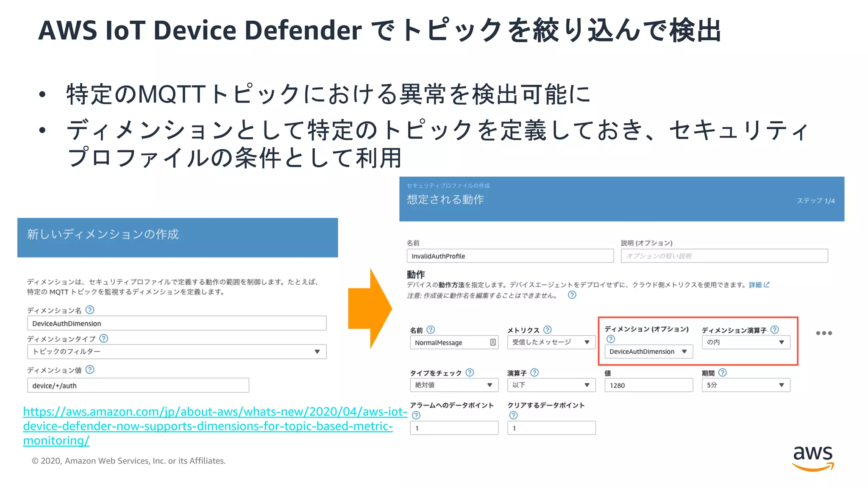Viewport: 868px width, 488px height.
Task: Open the three-dot more options menu
Action: tap(824, 333)
